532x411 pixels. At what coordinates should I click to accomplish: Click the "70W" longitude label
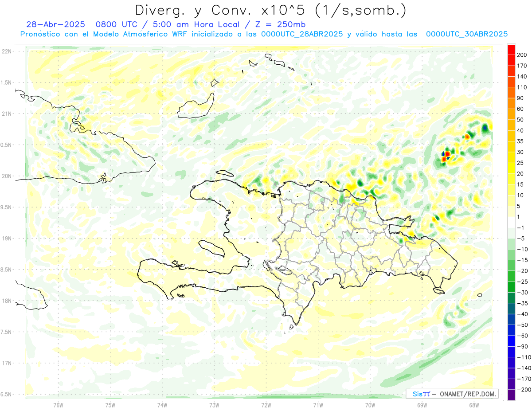[370, 405]
